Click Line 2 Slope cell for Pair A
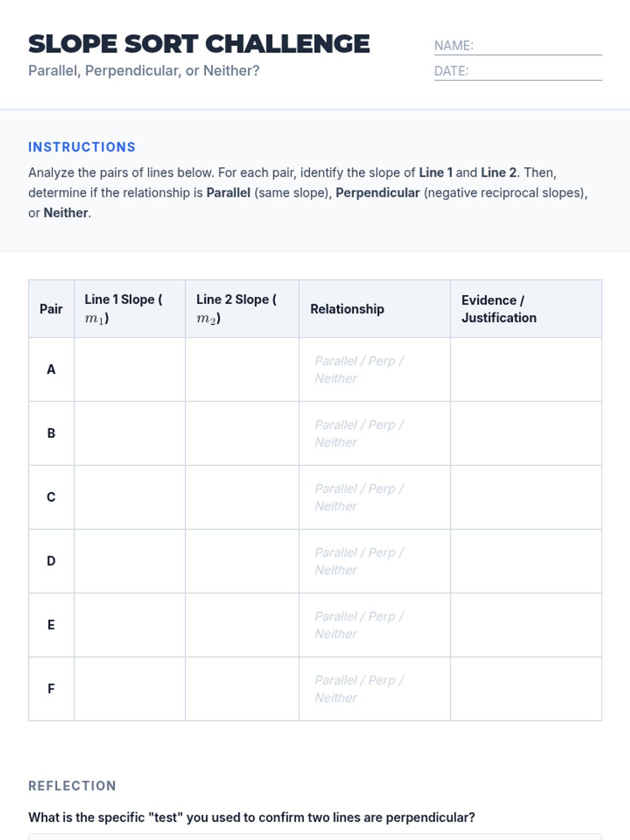 (242, 370)
